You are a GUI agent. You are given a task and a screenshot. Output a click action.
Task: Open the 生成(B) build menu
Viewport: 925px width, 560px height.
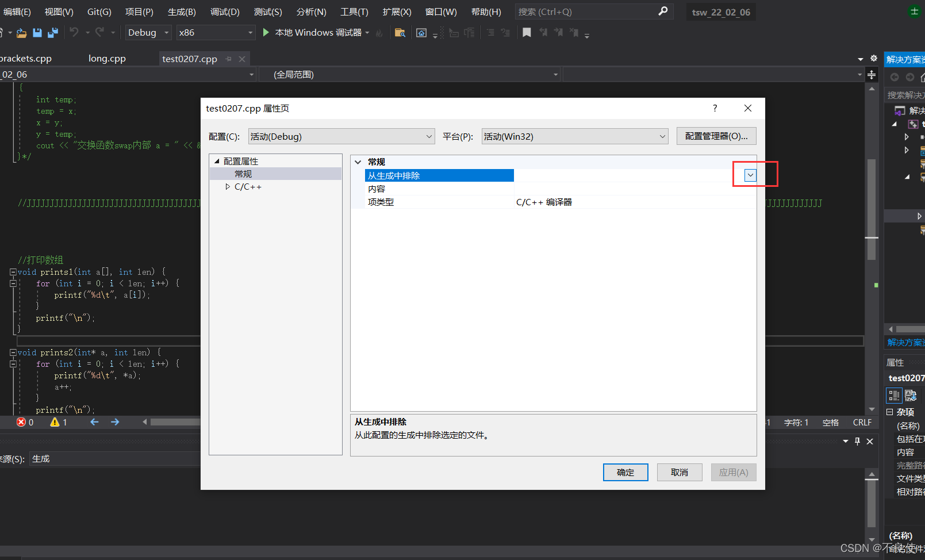[x=182, y=11]
